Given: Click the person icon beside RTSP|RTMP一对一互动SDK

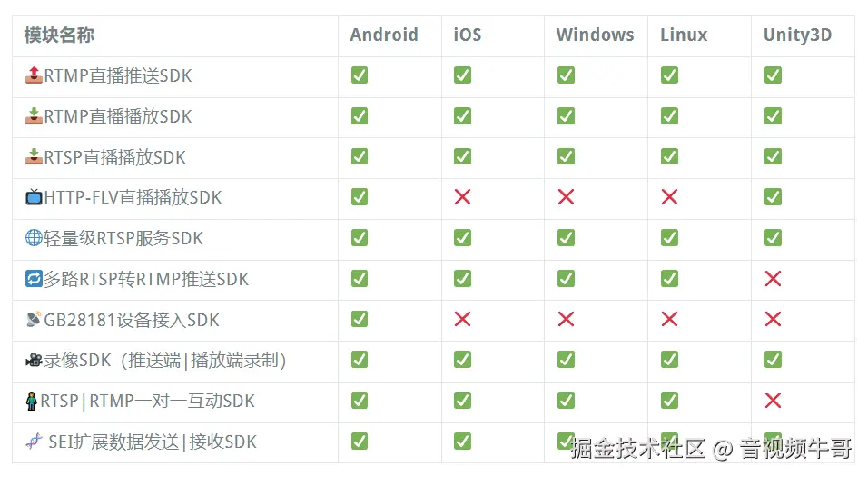Looking at the screenshot, I should (32, 401).
